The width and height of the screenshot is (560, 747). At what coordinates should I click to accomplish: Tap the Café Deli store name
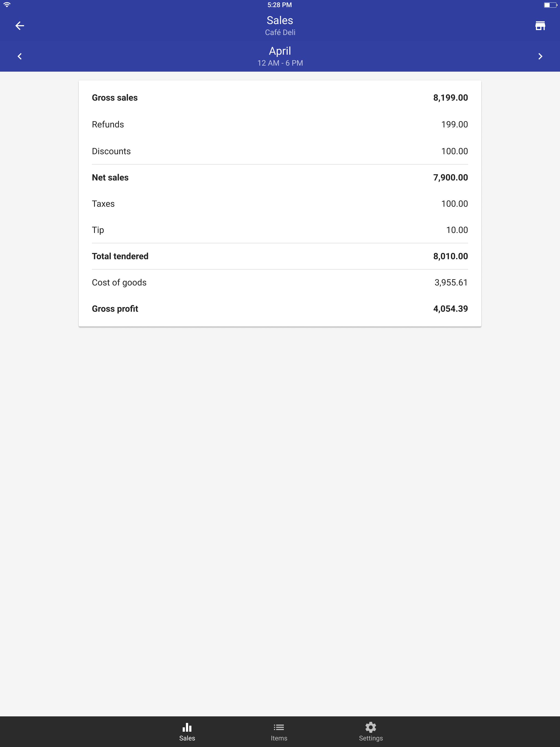[280, 33]
